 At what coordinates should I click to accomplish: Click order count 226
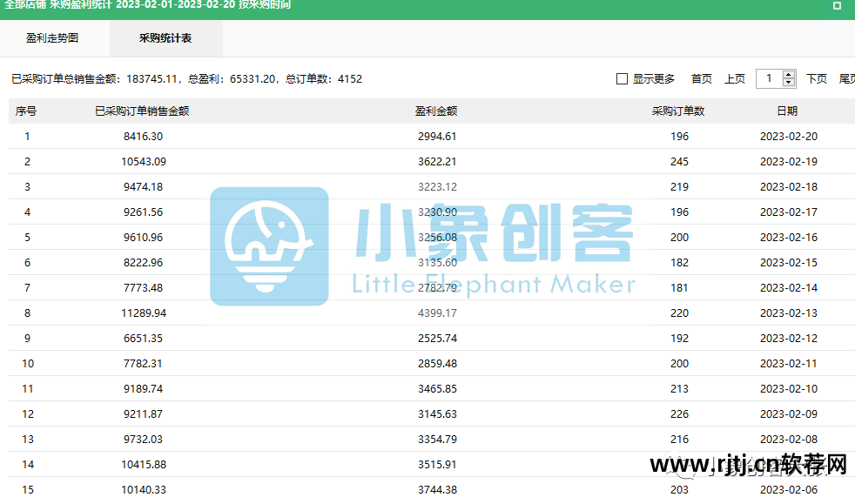point(679,414)
